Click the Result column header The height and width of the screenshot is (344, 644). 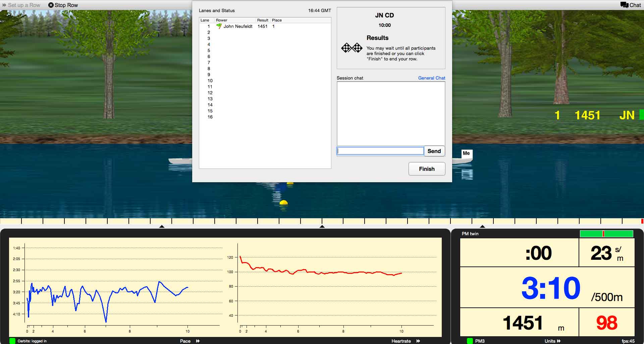point(263,20)
